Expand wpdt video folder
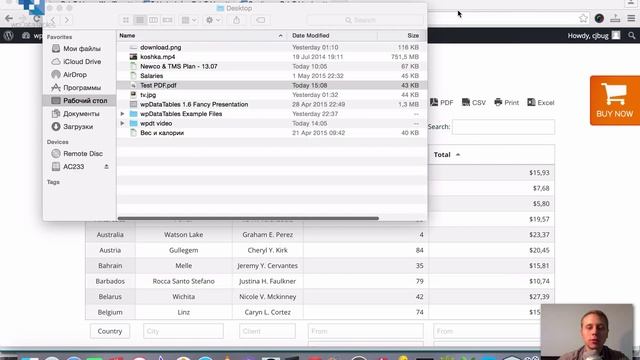This screenshot has width=640, height=360. point(122,123)
